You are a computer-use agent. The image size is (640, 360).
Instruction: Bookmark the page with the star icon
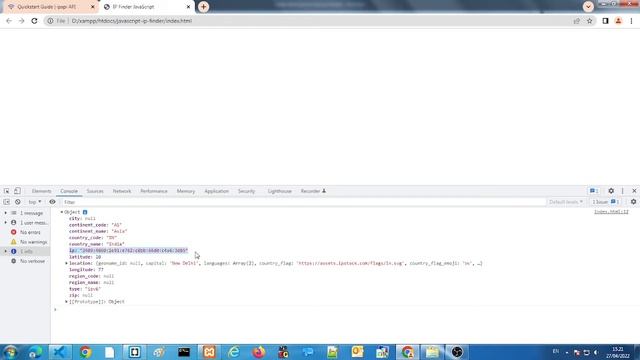click(589, 21)
